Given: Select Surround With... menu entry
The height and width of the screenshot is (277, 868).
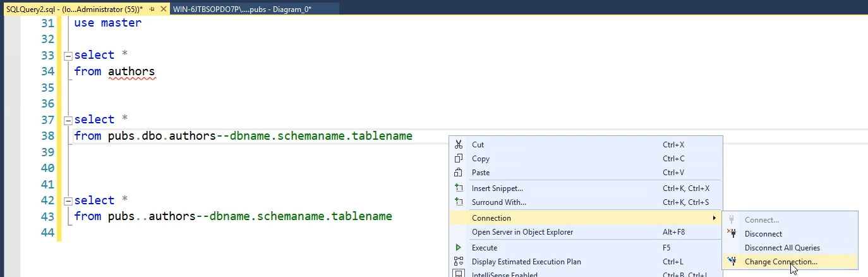Looking at the screenshot, I should click(x=588, y=202).
